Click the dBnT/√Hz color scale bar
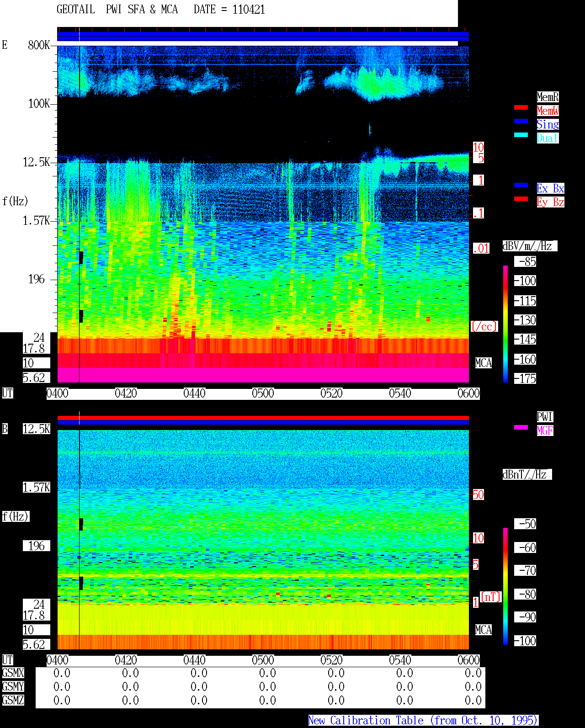The image size is (585, 728). pyautogui.click(x=505, y=586)
